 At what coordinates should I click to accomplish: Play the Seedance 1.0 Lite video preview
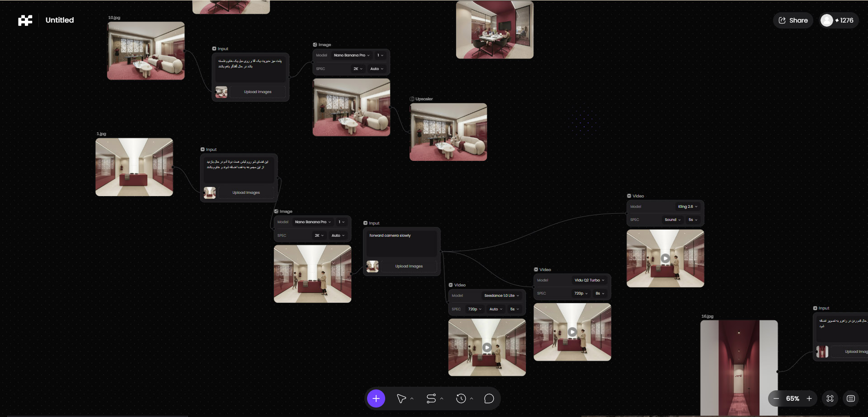(x=487, y=347)
